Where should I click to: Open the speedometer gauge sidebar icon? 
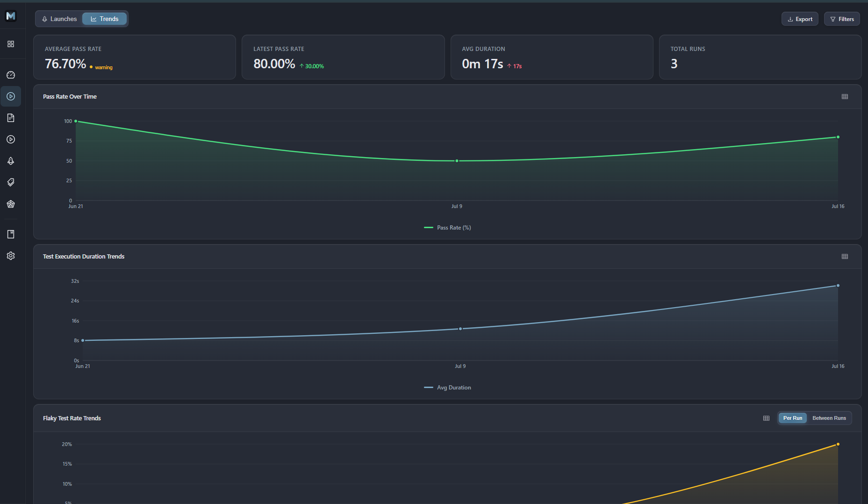[11, 75]
